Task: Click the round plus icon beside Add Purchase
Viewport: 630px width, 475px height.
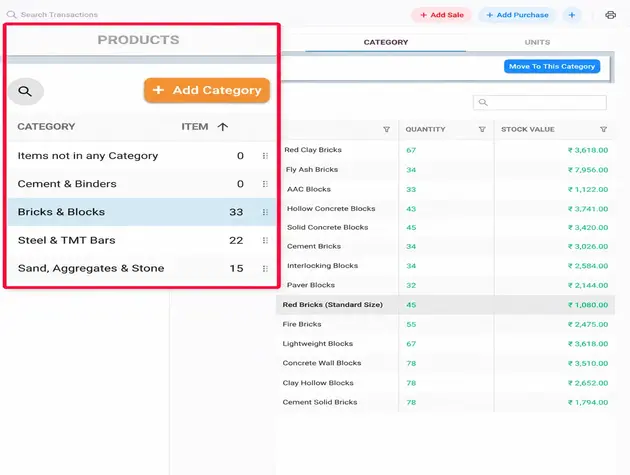Action: pos(572,15)
